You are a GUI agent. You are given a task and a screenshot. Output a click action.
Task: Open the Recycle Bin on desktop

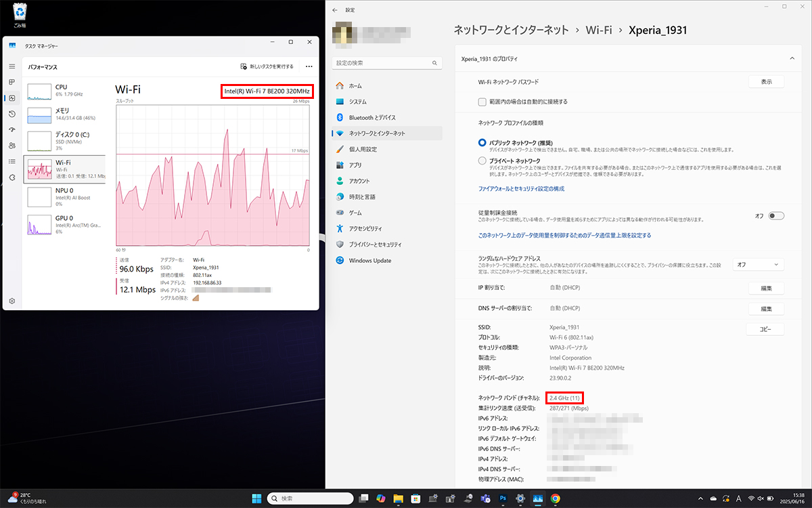click(19, 15)
